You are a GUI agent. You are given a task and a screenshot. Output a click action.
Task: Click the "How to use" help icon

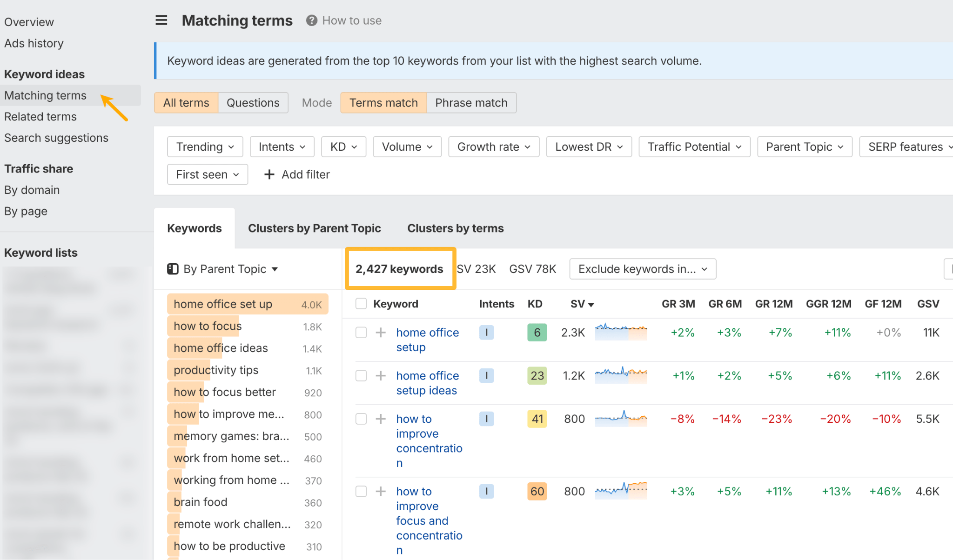coord(311,20)
